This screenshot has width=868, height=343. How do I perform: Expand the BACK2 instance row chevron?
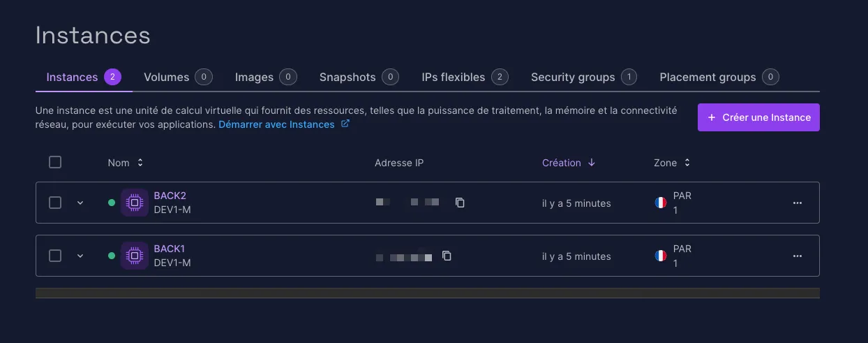(x=80, y=203)
